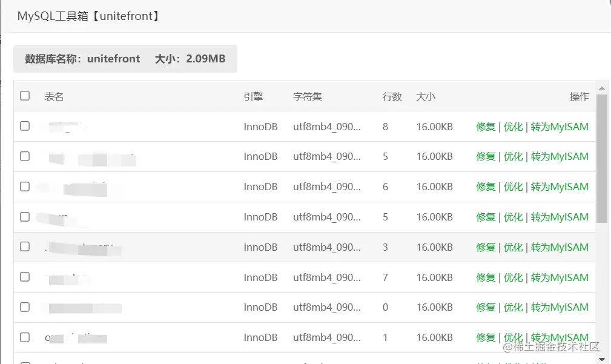Viewport: 611px width, 364px height.
Task: Check the box for the table with 8 rows
Action: click(25, 126)
